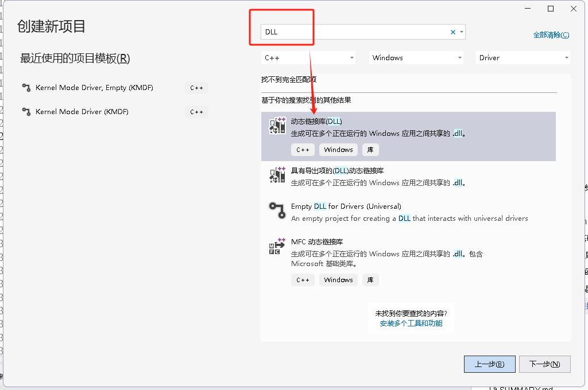Click the 具有导出项的(DLL)动态链接库 template icon

tap(277, 175)
